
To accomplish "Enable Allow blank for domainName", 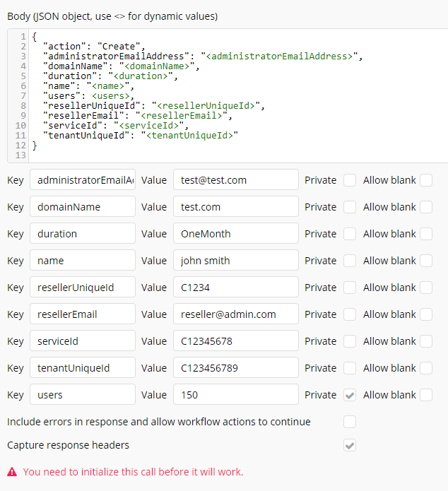I will pyautogui.click(x=426, y=207).
